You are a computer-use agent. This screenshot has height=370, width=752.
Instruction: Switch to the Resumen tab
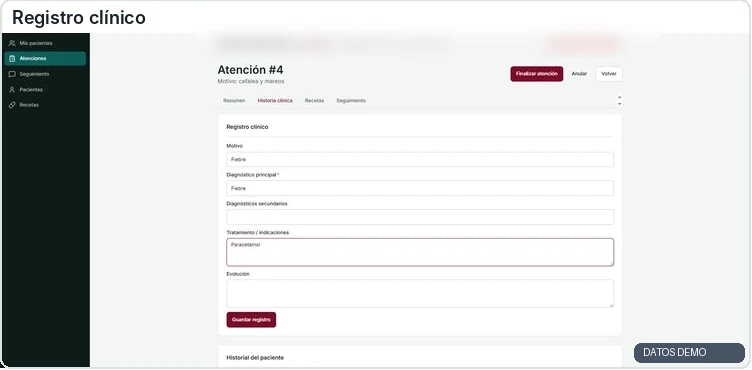[x=234, y=101]
